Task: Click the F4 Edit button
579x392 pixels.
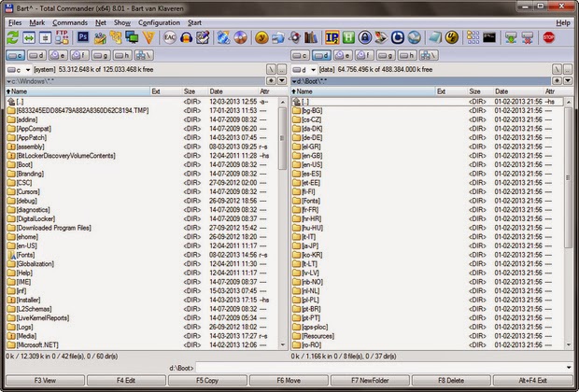Action: 126,380
